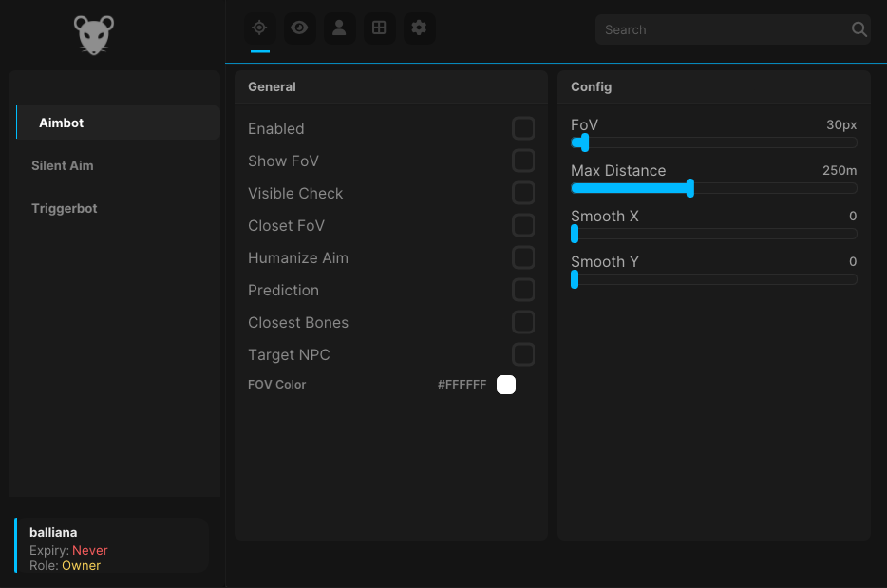Switch to the eye visuals tab
This screenshot has width=887, height=588.
pyautogui.click(x=299, y=28)
